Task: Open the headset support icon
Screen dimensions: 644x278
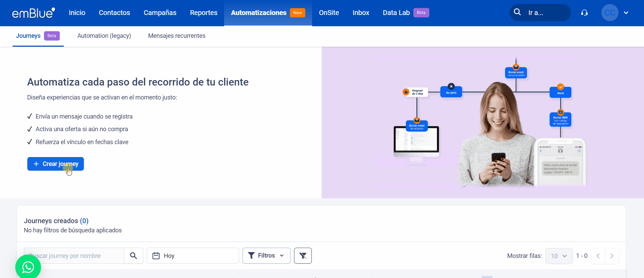Action: coord(584,13)
